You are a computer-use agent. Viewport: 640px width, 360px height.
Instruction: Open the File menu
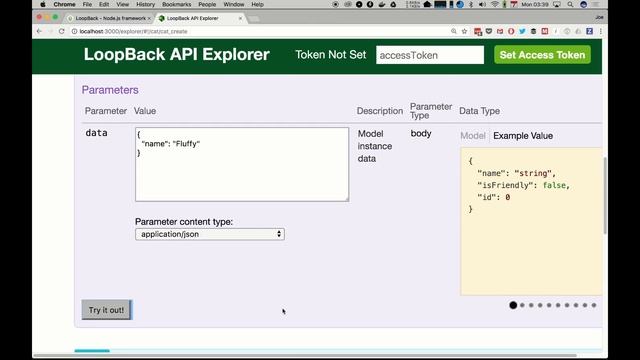[x=87, y=4]
